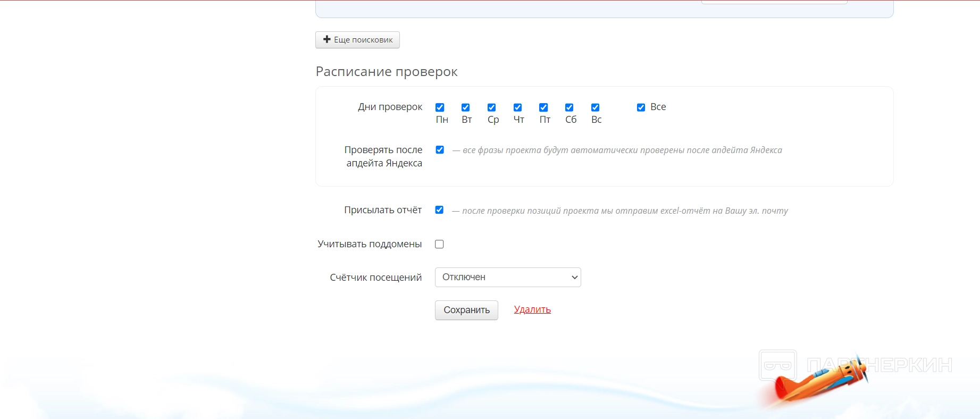
Task: Uncheck the Пт day checkbox
Action: 543,107
